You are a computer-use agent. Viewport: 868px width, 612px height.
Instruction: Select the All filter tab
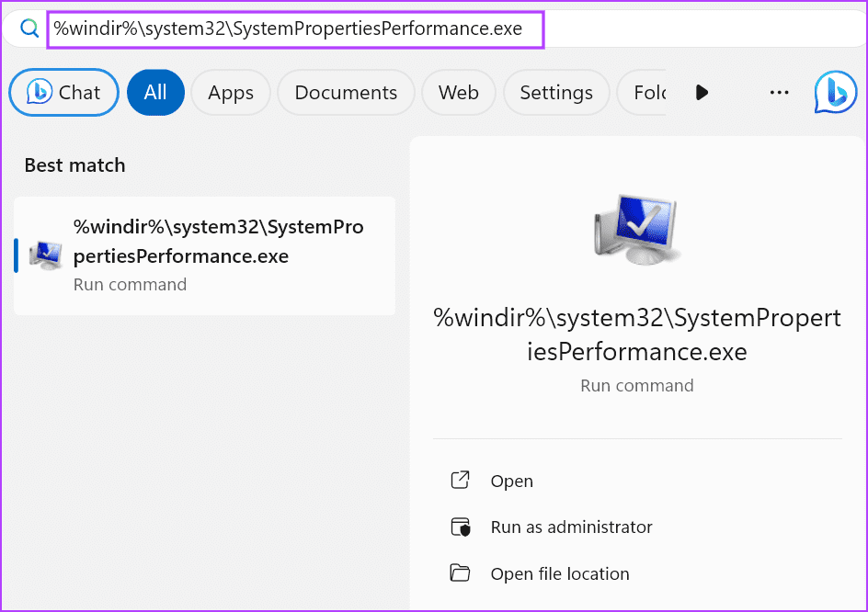coord(155,93)
